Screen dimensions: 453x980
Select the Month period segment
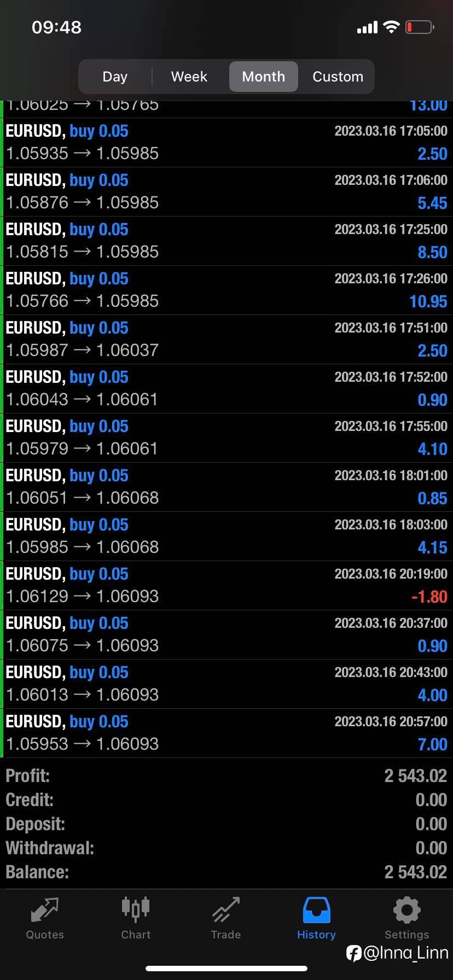(x=264, y=77)
